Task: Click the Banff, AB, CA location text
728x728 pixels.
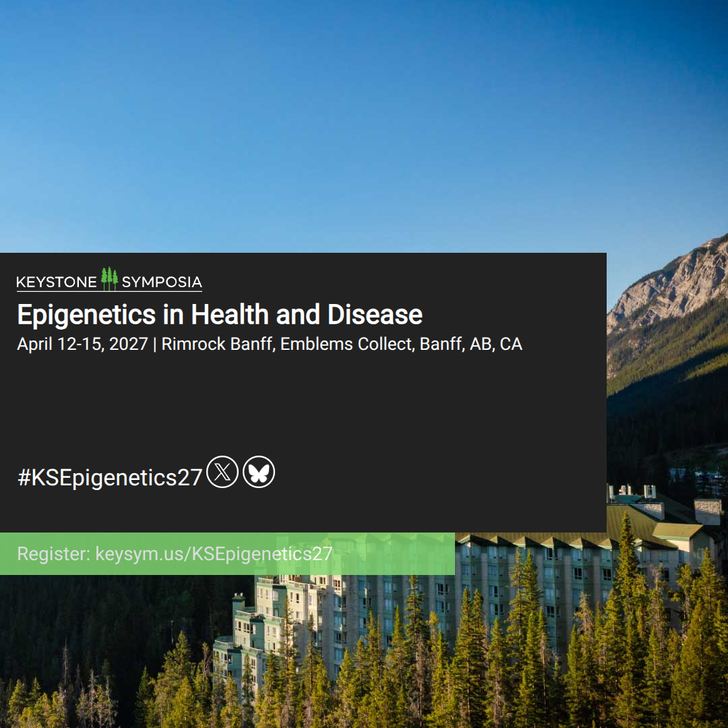Action: (x=471, y=344)
